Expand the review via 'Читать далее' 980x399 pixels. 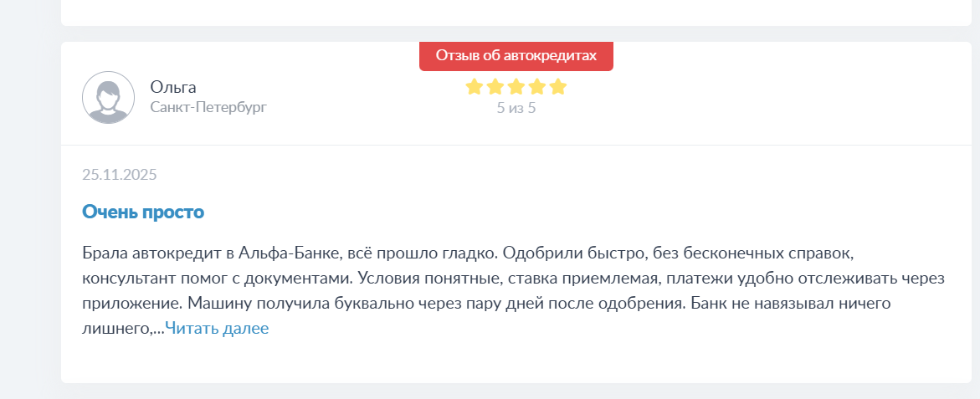click(217, 329)
